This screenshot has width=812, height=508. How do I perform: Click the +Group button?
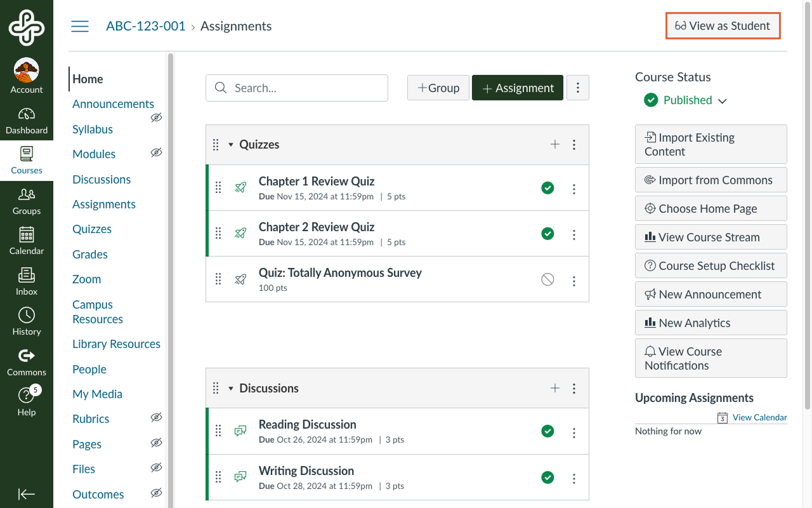tap(438, 88)
